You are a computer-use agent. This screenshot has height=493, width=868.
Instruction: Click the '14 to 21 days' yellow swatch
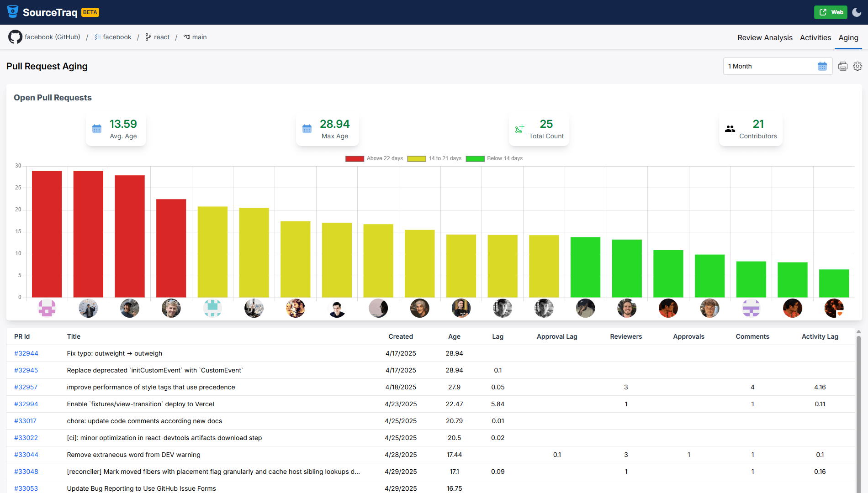[x=417, y=158]
